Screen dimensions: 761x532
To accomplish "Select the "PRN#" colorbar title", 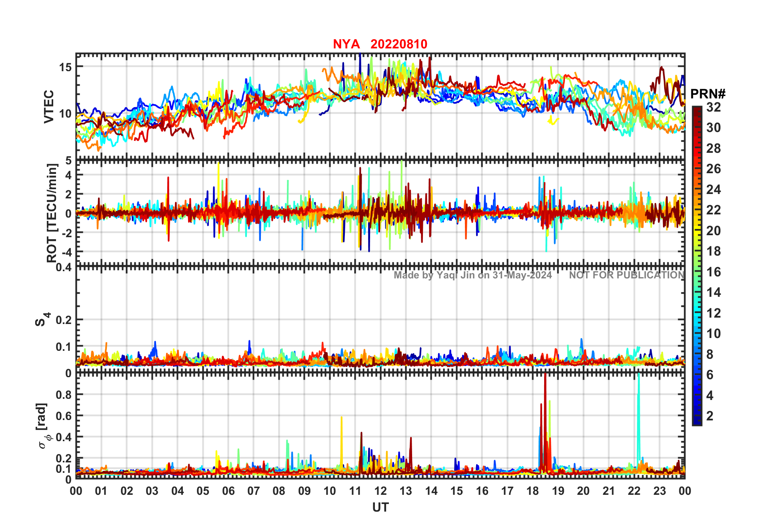I will 708,94.
